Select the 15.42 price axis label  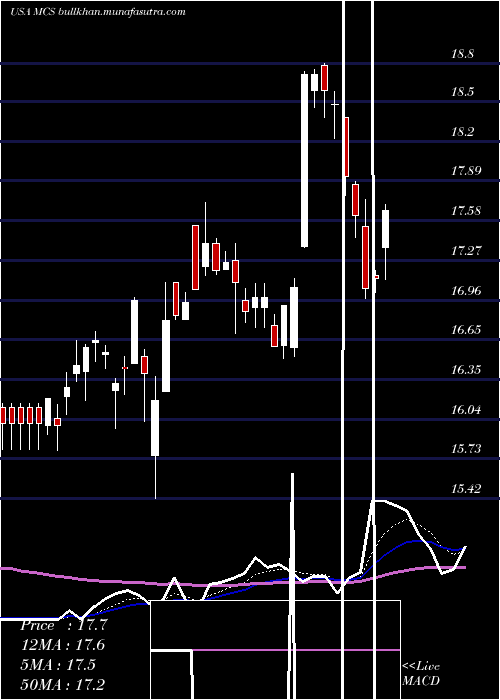tap(466, 488)
